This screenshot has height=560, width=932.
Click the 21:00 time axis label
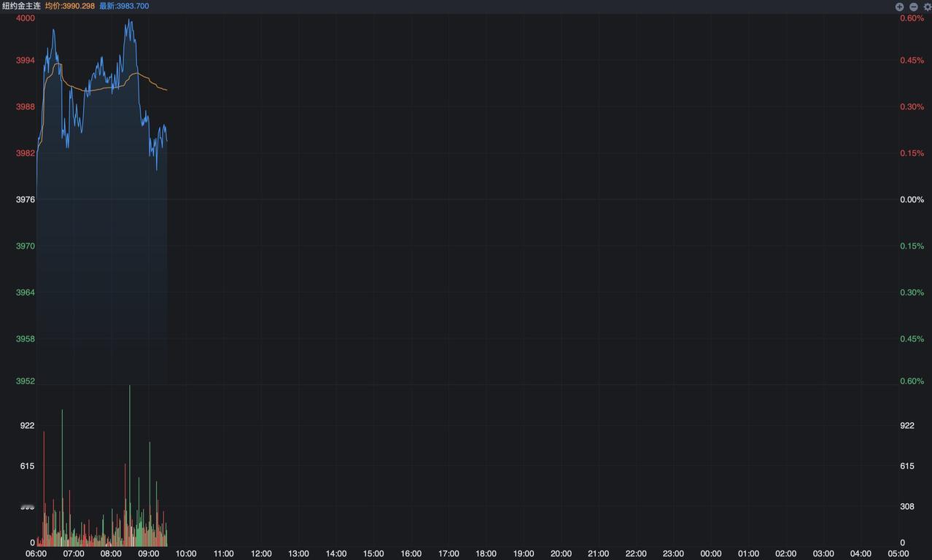click(x=599, y=554)
